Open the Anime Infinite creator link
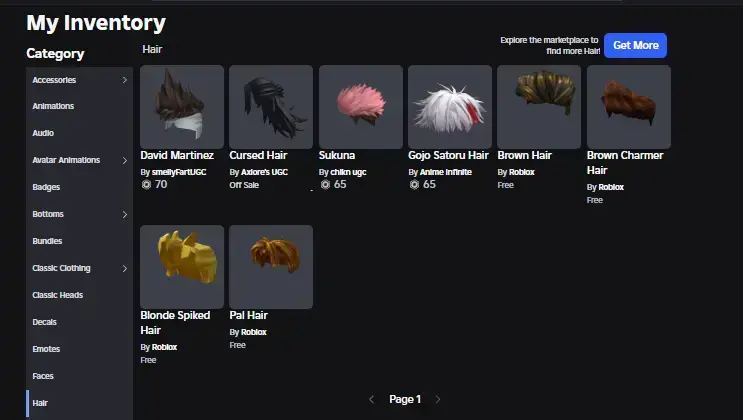Image resolution: width=743 pixels, height=420 pixels. pyautogui.click(x=446, y=172)
